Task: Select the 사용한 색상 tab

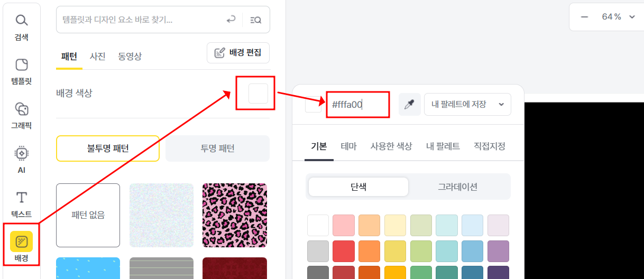Action: 391,146
